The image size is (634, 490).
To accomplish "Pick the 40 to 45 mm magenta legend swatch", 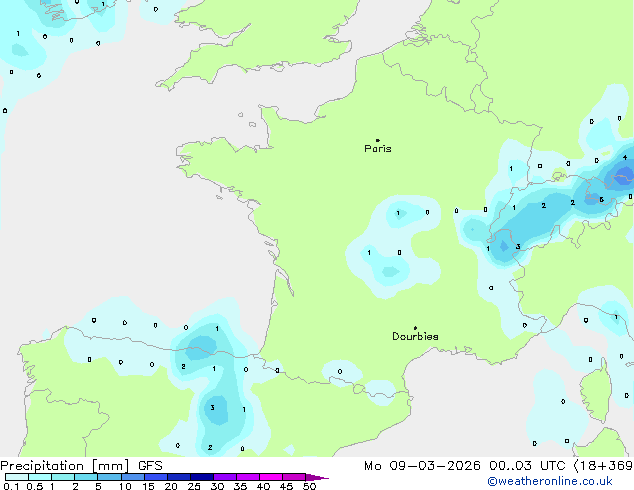I will [x=271, y=477].
